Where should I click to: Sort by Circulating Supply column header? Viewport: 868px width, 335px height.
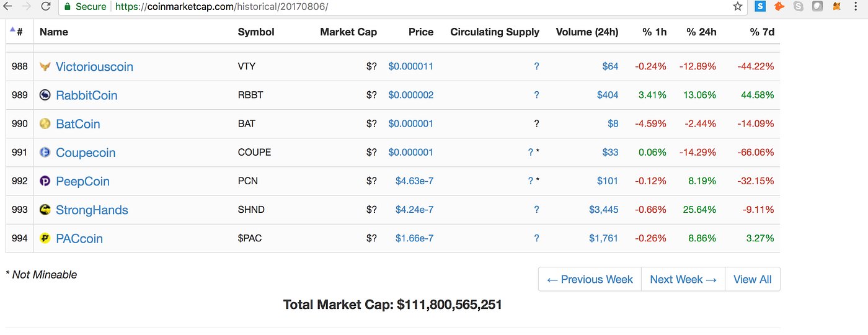495,32
